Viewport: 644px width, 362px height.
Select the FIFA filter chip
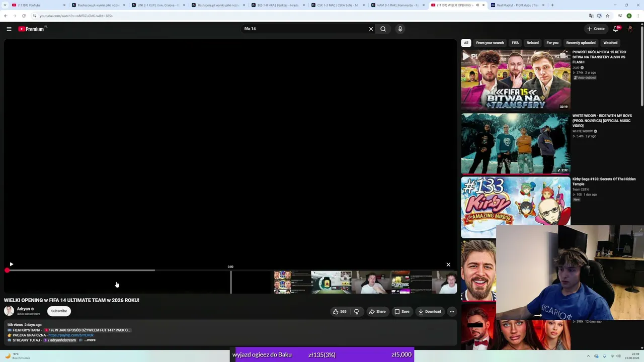point(515,43)
